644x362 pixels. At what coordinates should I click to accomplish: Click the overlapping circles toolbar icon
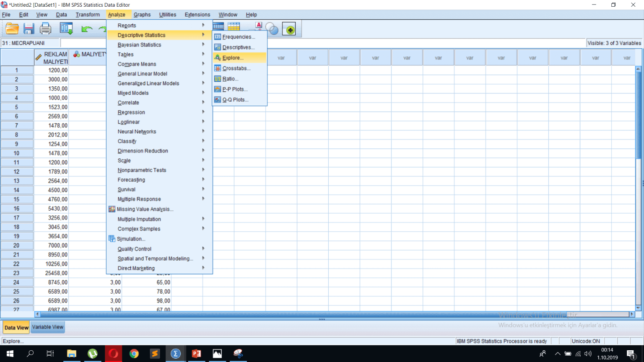point(272,29)
